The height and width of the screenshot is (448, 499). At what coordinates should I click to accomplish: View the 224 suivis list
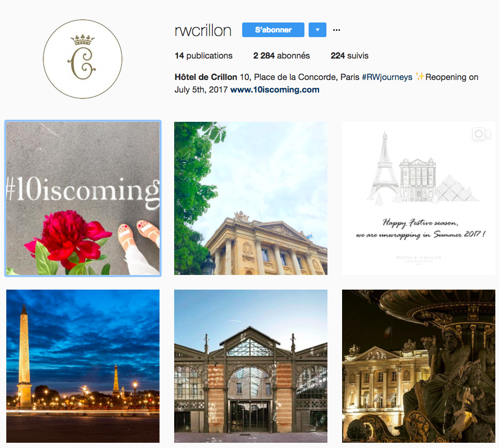[x=349, y=55]
